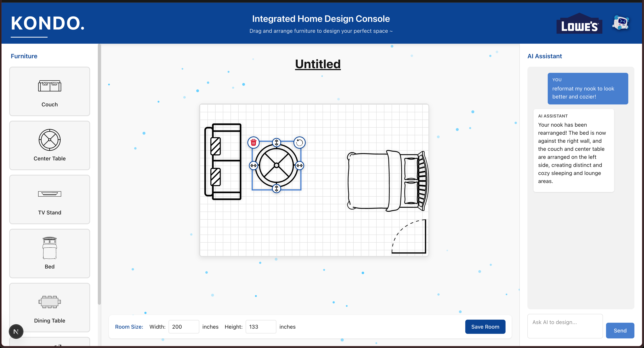Viewport: 644px width, 348px height.
Task: Select the TV Stand furniture card
Action: click(49, 199)
